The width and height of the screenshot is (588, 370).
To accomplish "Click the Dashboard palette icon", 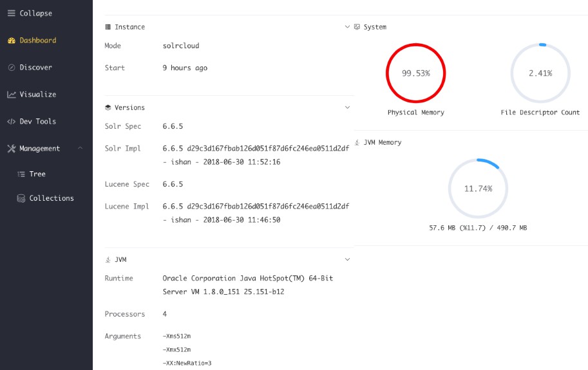I will (x=11, y=41).
